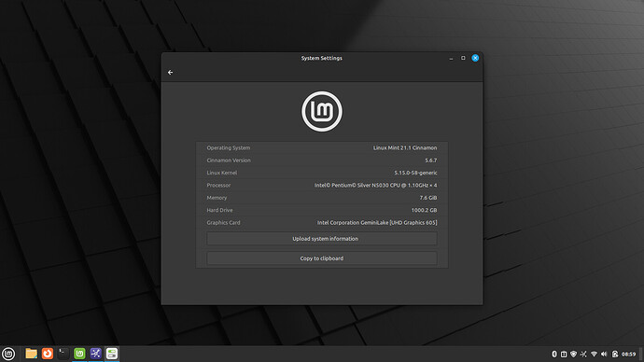Viewport: 644px width, 362px height.
Task: Minimize the System Settings window
Action: tap(451, 58)
